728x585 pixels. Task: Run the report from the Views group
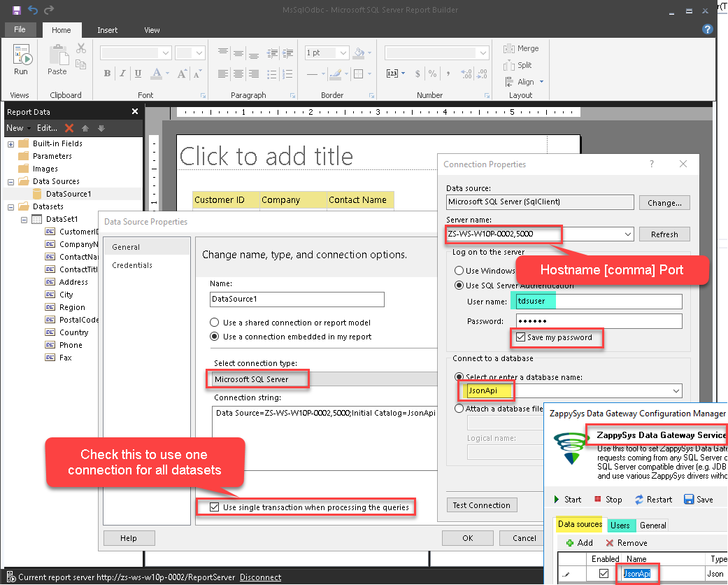click(x=21, y=59)
